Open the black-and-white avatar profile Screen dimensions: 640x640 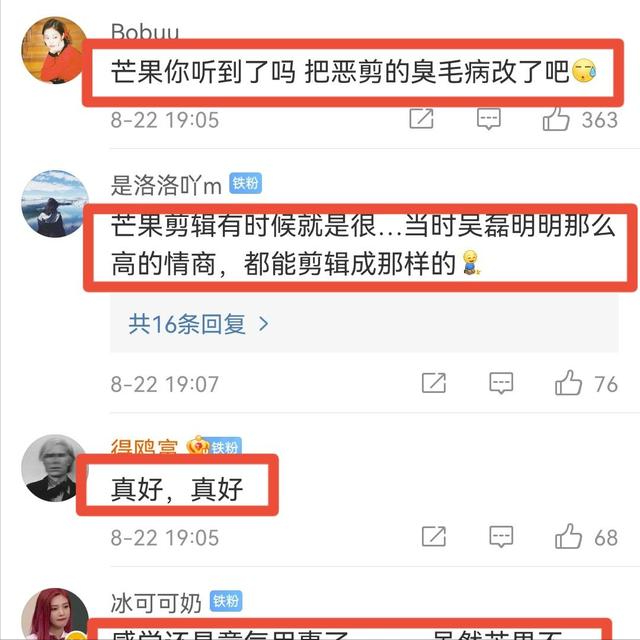pyautogui.click(x=51, y=468)
